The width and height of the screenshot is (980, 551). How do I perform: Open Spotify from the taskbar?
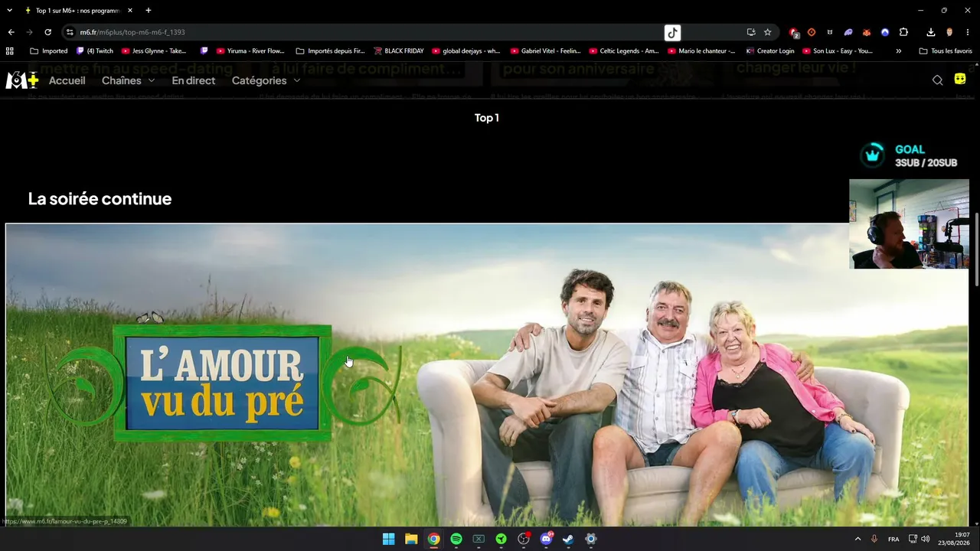(456, 539)
